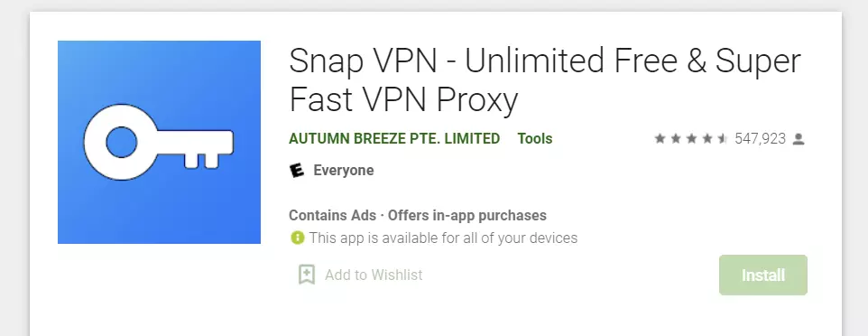Click the half-filled fifth rating star
868x336 pixels.
(x=723, y=138)
